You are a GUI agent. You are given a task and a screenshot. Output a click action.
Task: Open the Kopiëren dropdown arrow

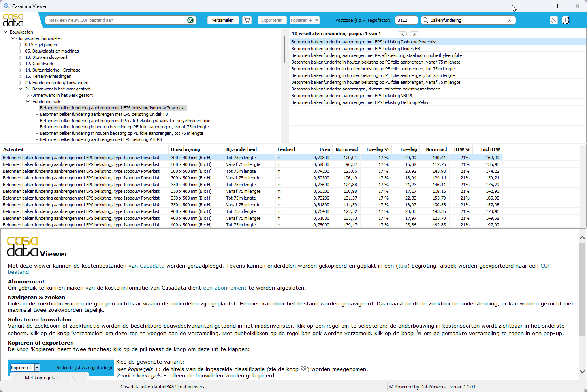pos(316,20)
